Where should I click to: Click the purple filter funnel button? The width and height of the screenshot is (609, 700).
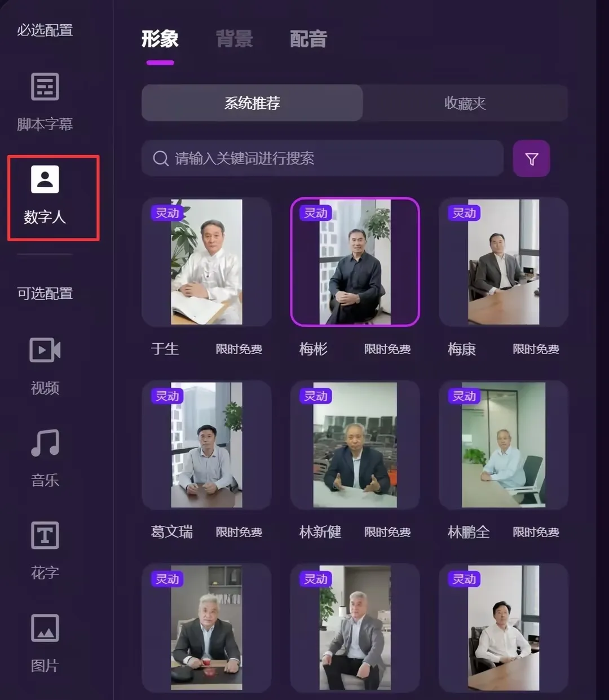pos(531,158)
